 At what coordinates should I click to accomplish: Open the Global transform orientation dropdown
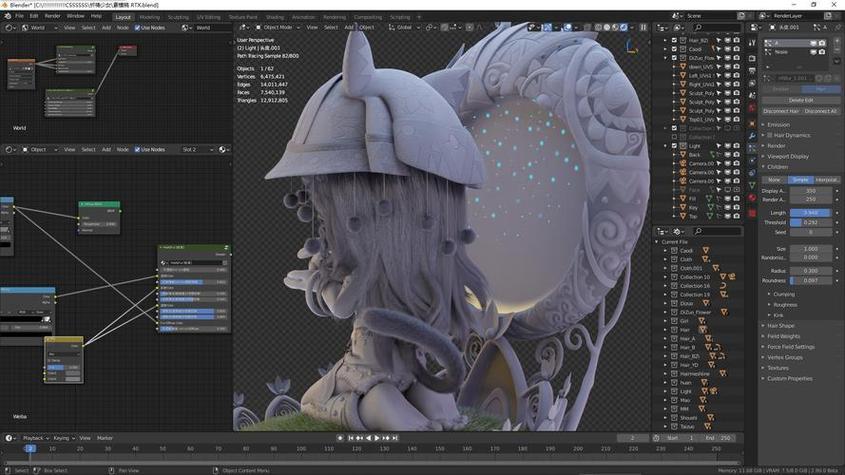pyautogui.click(x=403, y=27)
